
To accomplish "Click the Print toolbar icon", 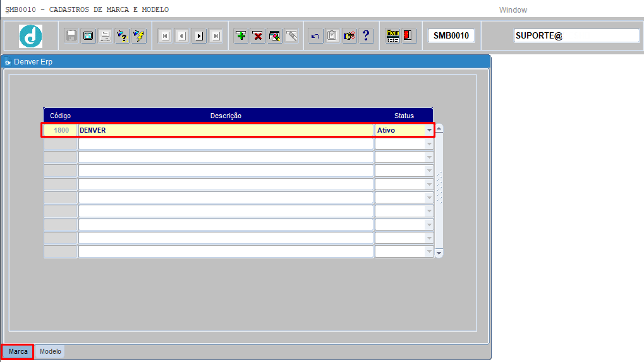I will pos(105,36).
